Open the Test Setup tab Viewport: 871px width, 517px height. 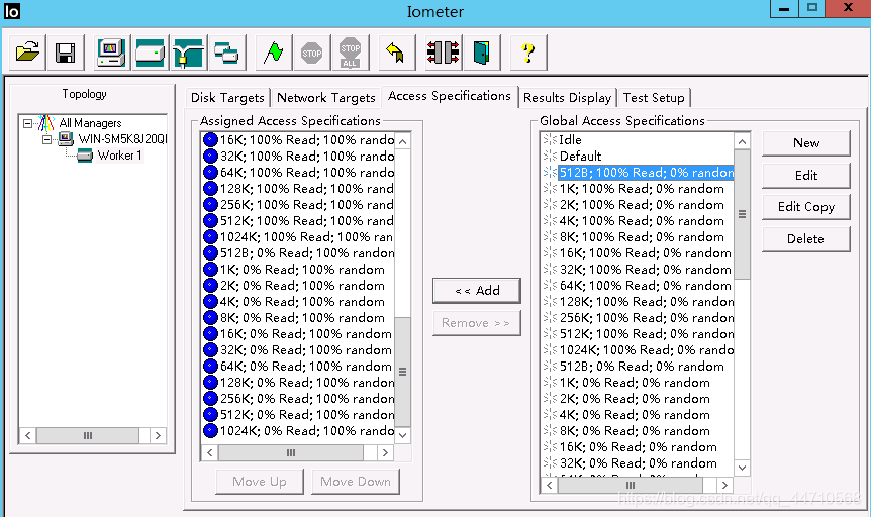[653, 98]
